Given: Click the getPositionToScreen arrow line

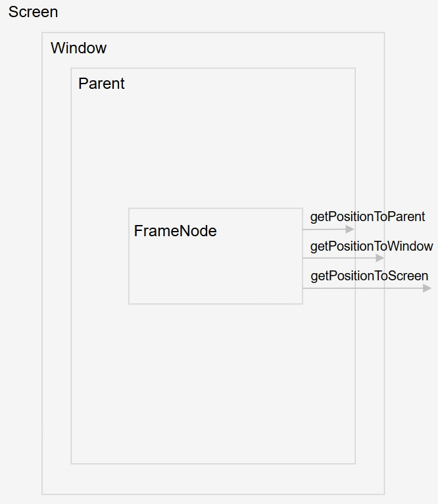Looking at the screenshot, I should coord(362,288).
